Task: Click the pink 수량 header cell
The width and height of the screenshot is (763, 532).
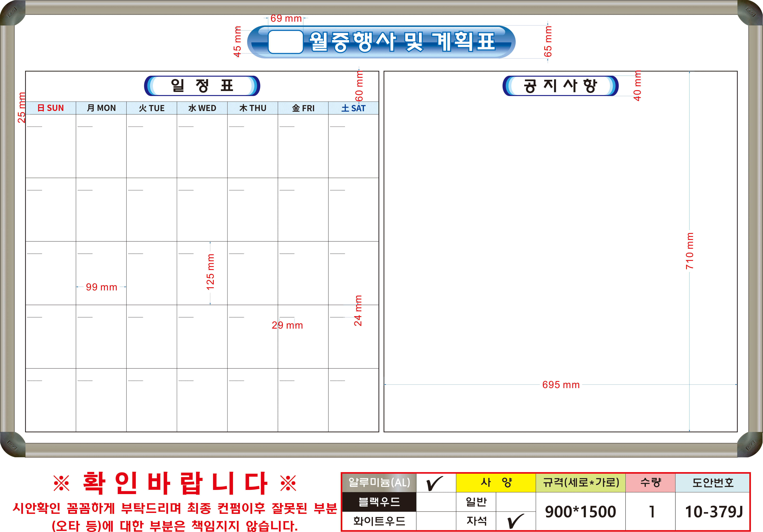Action: (650, 483)
